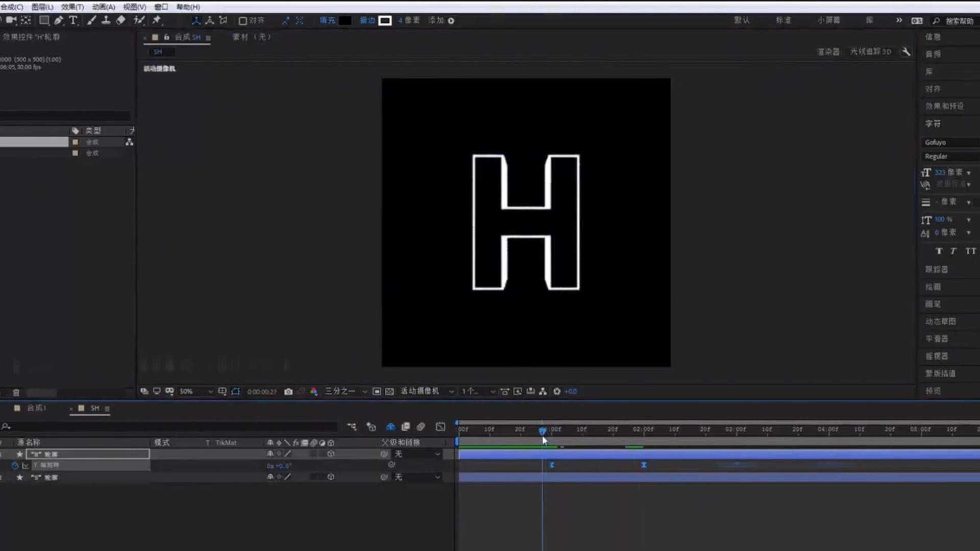Open the 视图(V) menu
The height and width of the screenshot is (551, 980).
point(135,7)
